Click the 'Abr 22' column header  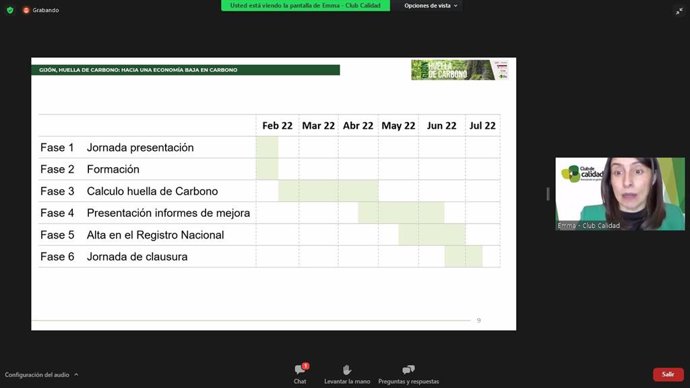[x=358, y=126]
